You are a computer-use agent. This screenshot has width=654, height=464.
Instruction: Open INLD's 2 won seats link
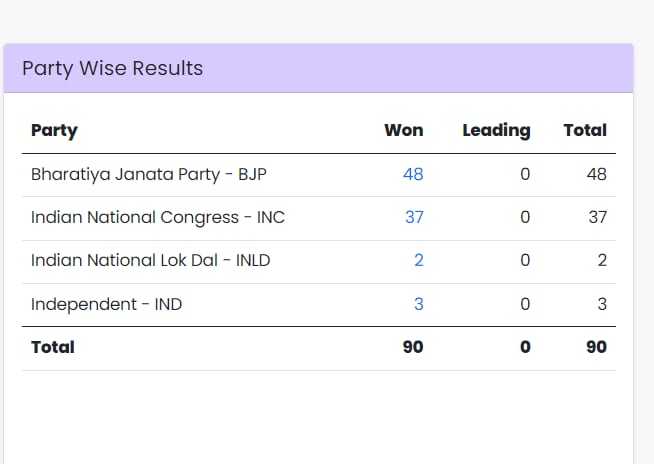(419, 260)
